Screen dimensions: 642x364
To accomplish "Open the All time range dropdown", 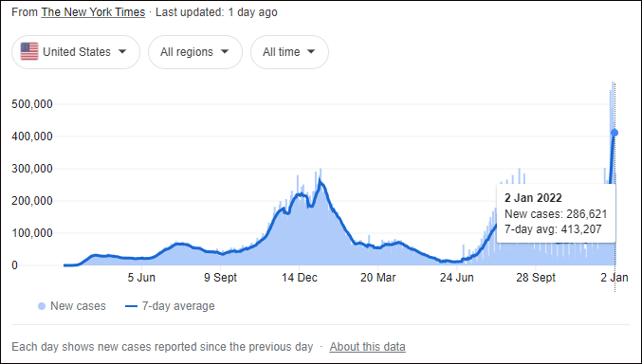I will [289, 52].
